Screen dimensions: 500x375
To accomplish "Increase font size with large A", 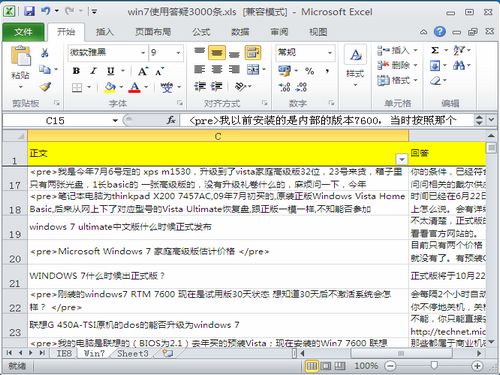I will 143,71.
